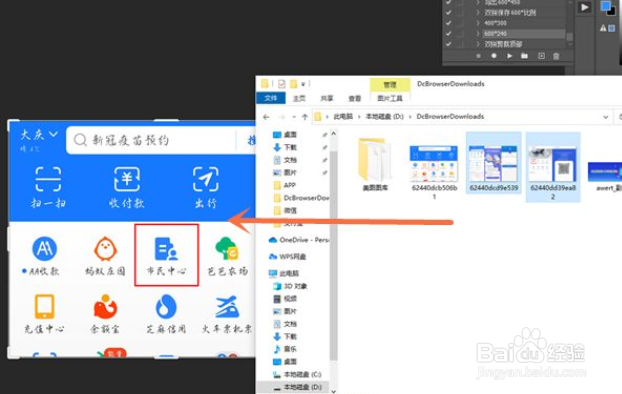Viewport: 622px width, 394px height.
Task: Click the Actions panel scrollbar thumb
Action: [x=570, y=37]
